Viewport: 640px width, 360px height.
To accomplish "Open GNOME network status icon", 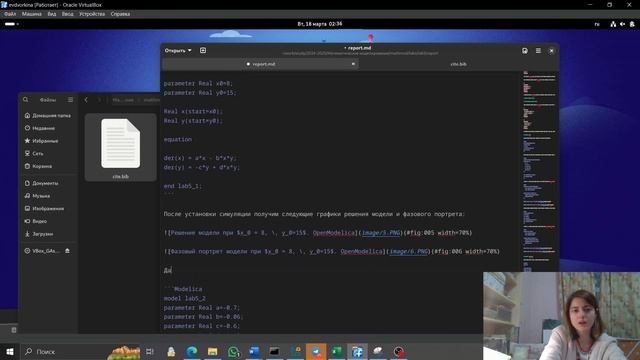I will 613,24.
